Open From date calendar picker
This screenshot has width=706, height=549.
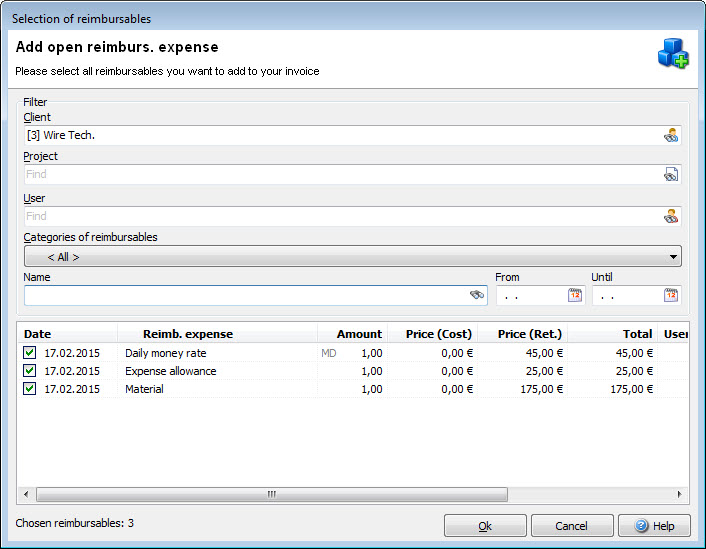pyautogui.click(x=575, y=295)
